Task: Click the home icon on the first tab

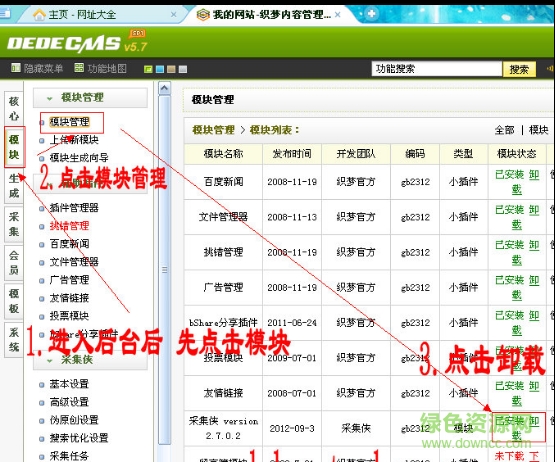Action: pyautogui.click(x=39, y=15)
